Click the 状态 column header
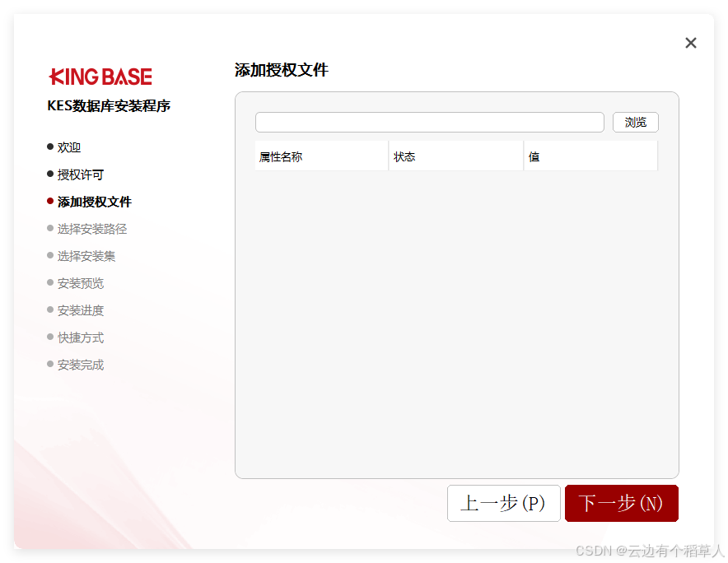Screen dimensions: 728x563 (455, 156)
